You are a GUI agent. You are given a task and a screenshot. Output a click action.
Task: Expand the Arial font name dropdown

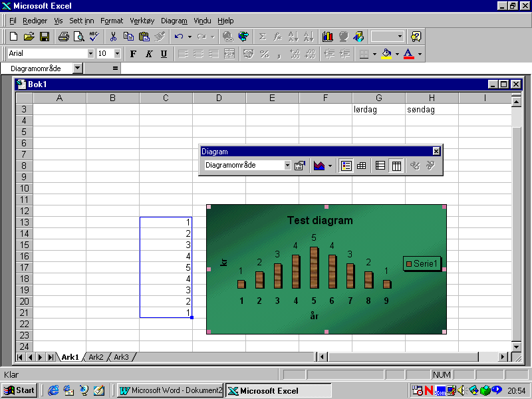(90, 54)
